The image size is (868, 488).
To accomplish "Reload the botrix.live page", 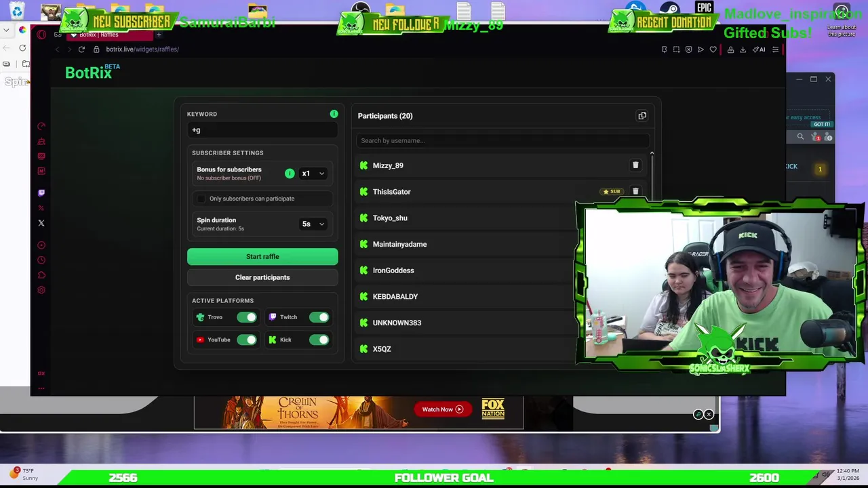I will tap(81, 49).
